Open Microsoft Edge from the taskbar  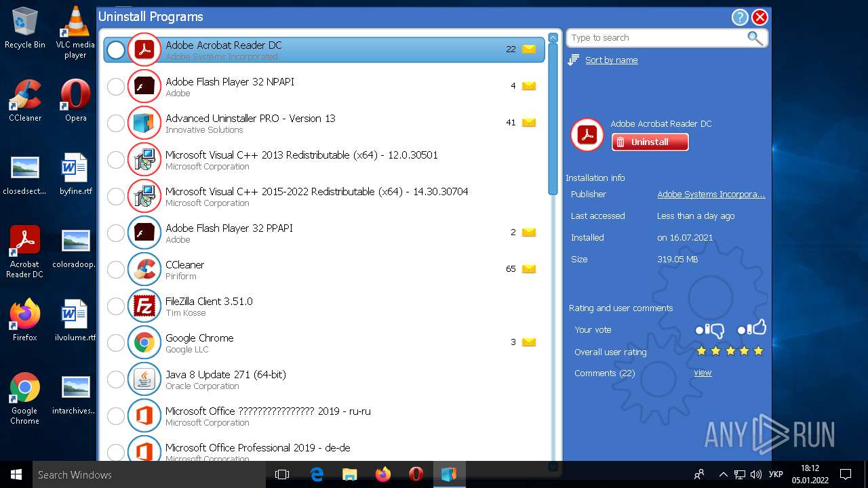pos(317,474)
